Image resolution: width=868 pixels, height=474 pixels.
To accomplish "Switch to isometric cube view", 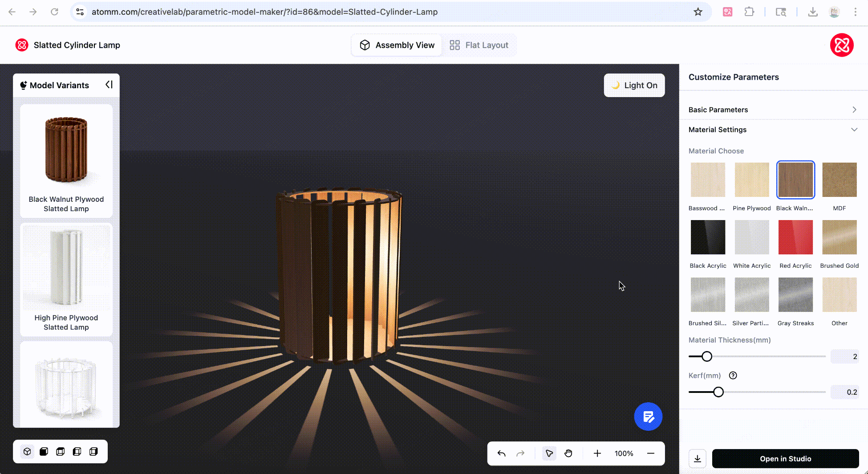I will (x=27, y=452).
